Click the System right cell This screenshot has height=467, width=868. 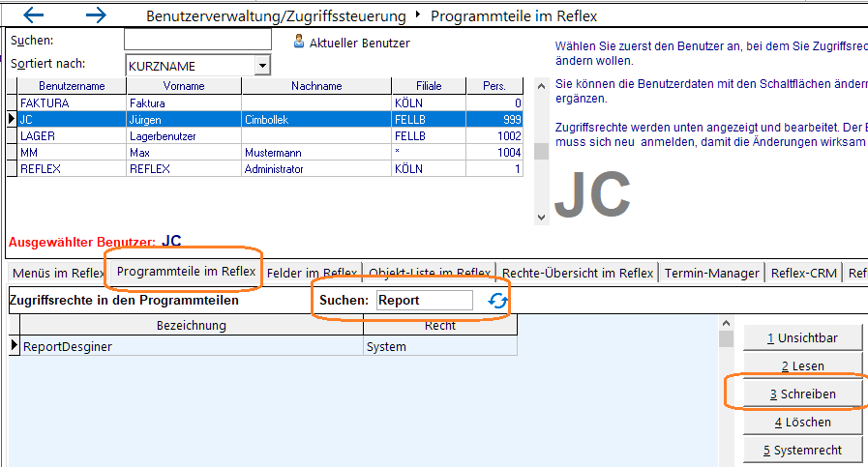pyautogui.click(x=440, y=346)
